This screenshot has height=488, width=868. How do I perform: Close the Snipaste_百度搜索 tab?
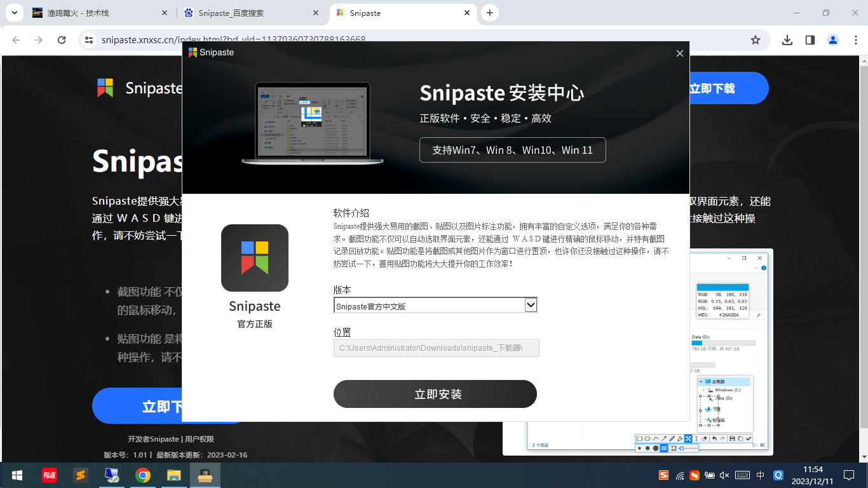point(315,13)
